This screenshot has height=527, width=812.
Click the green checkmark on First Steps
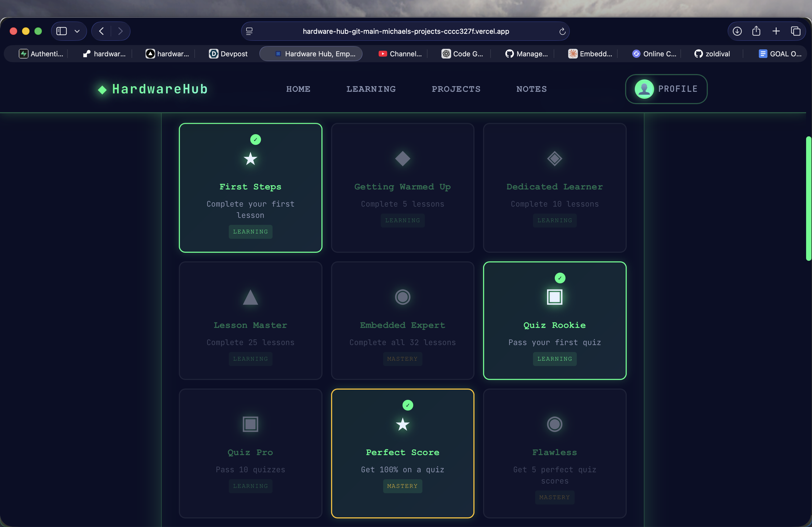click(x=256, y=140)
